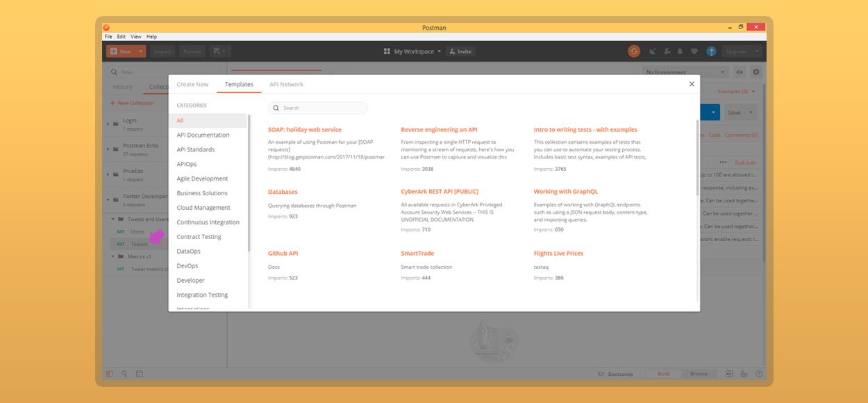Click the Bootcamp graduation cap item

(x=615, y=374)
